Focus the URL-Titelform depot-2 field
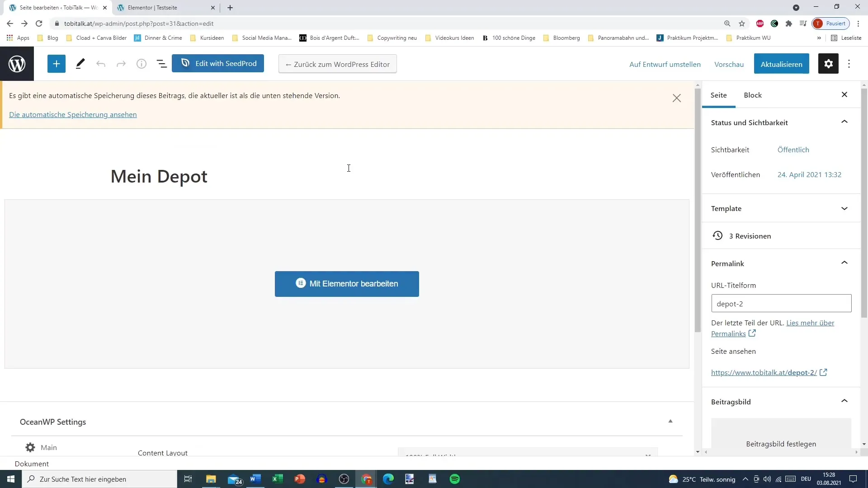This screenshot has height=488, width=868. (781, 303)
